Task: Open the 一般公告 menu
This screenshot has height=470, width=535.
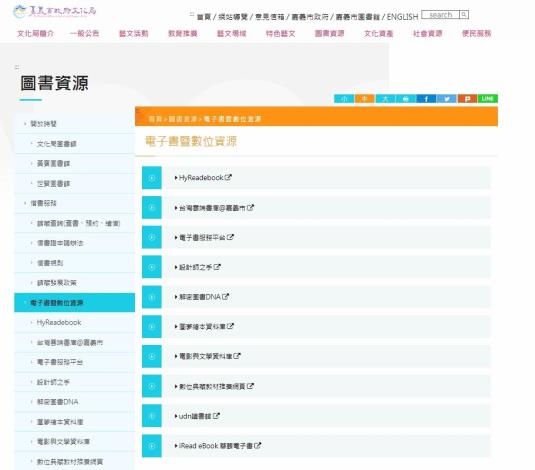Action: point(84,33)
